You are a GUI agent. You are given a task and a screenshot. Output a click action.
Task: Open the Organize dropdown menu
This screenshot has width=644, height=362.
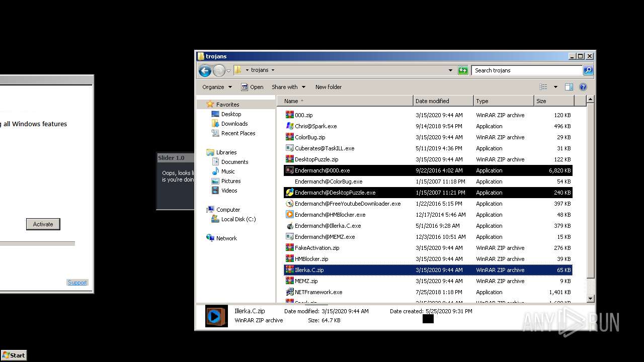(x=217, y=87)
